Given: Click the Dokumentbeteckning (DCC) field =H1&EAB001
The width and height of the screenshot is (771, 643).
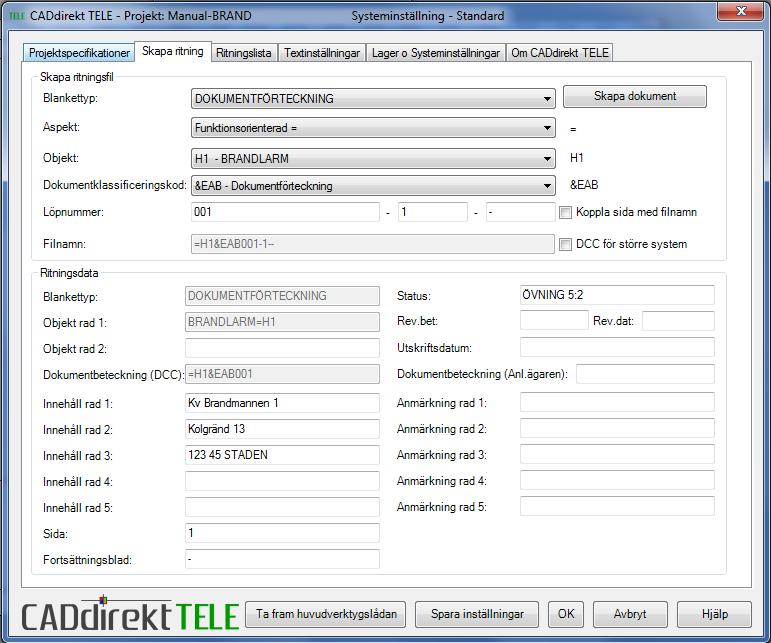Looking at the screenshot, I should pos(282,374).
